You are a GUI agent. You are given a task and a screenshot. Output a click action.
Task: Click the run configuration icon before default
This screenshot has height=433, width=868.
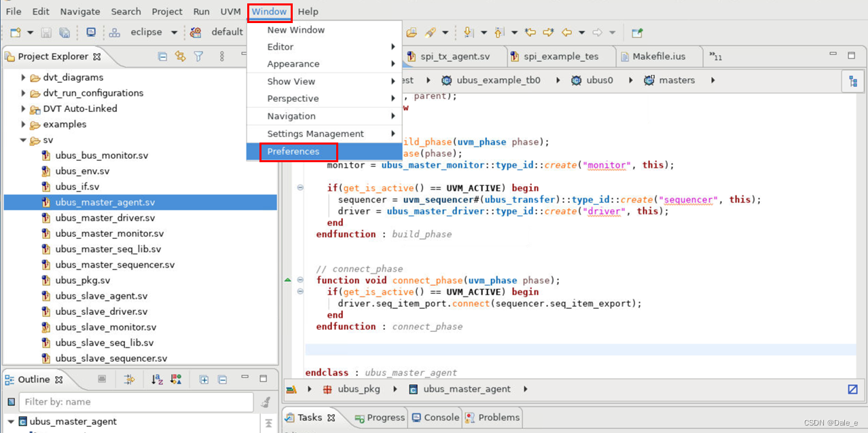tap(196, 32)
